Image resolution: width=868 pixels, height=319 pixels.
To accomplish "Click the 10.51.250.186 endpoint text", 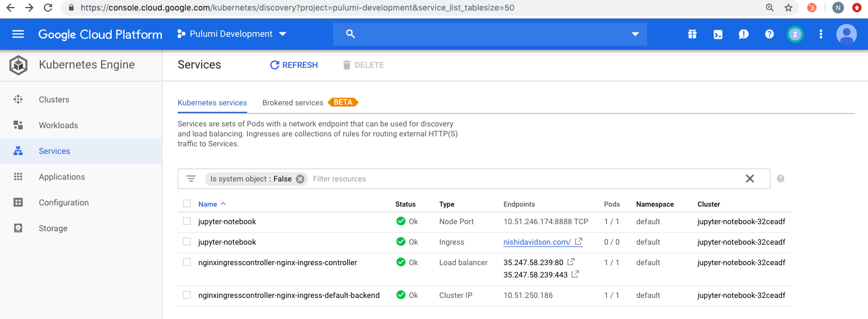I will coord(528,296).
